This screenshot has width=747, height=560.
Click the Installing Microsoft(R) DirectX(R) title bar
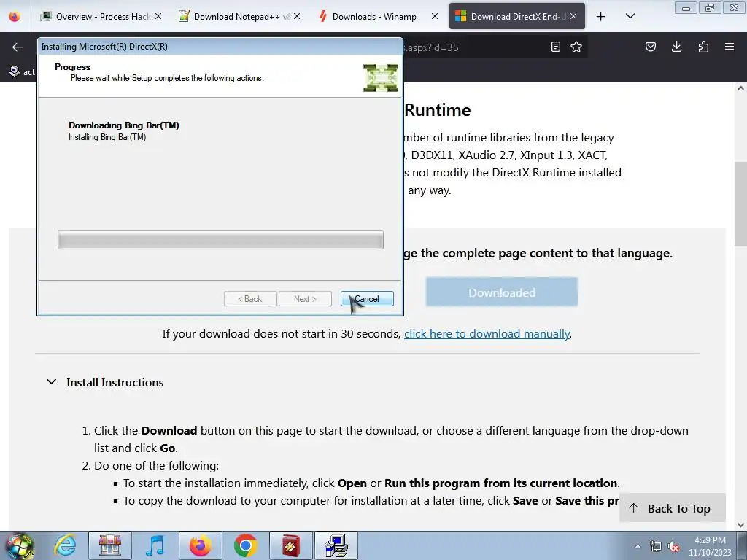[x=220, y=46]
